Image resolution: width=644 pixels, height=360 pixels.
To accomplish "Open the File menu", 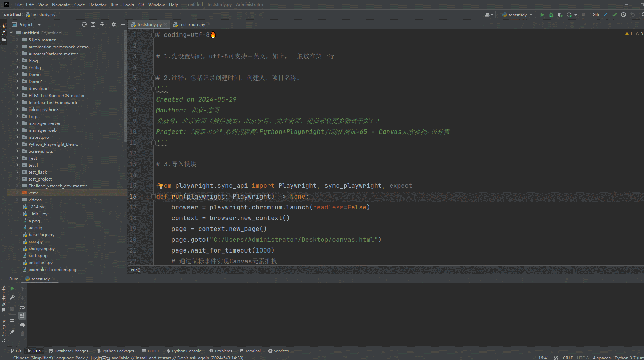I will point(18,5).
